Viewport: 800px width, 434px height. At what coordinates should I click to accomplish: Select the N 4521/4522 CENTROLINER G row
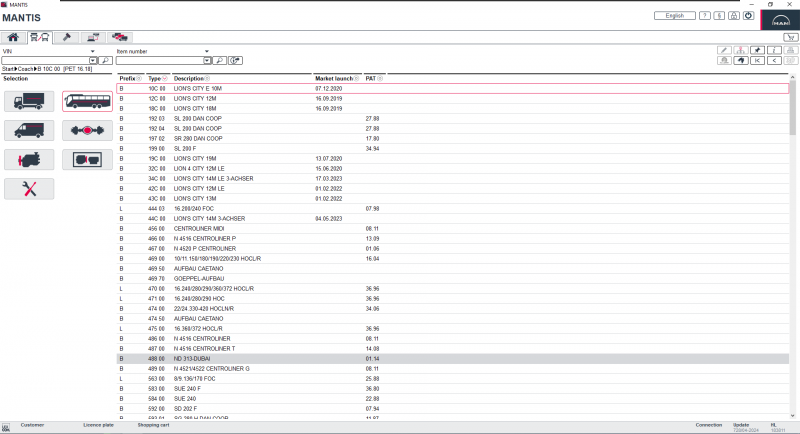click(453, 369)
